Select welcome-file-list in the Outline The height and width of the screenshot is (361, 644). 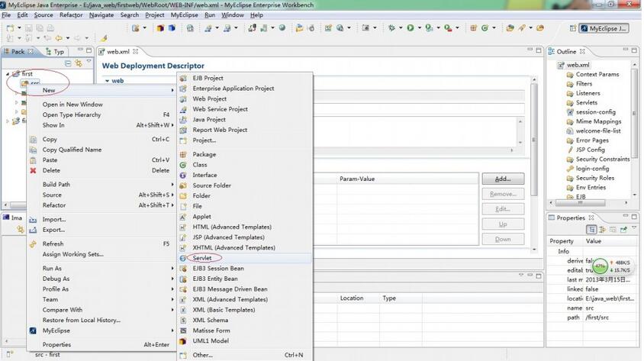pos(598,131)
